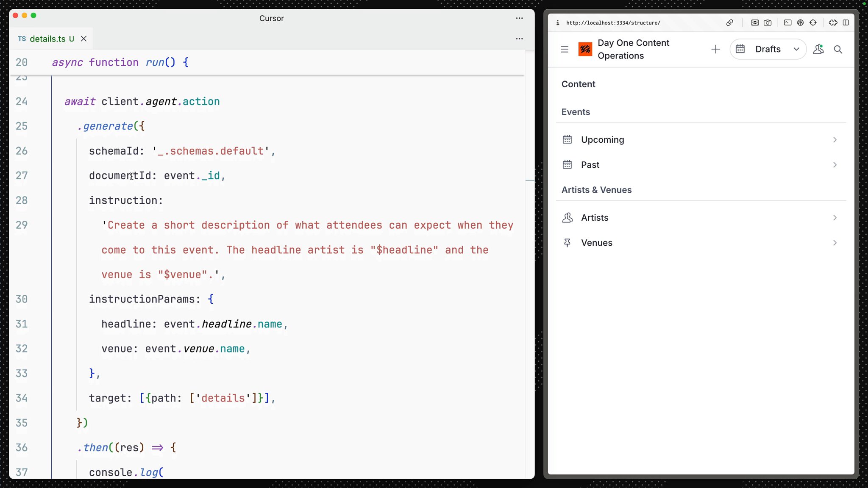Click 'venue: event' on line 32
The image size is (868, 488).
[139, 349]
